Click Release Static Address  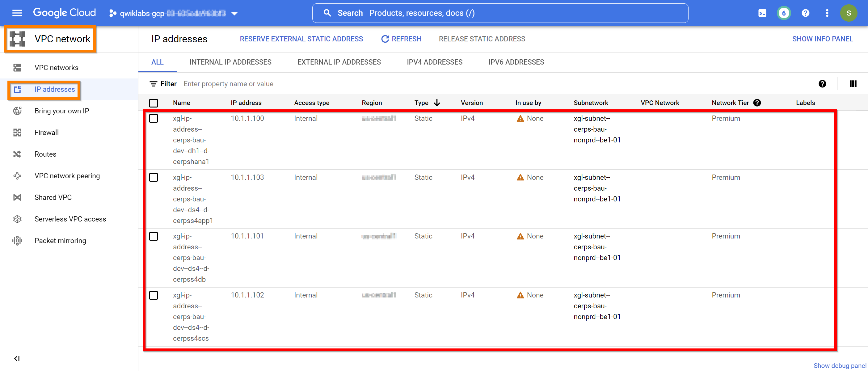tap(482, 39)
